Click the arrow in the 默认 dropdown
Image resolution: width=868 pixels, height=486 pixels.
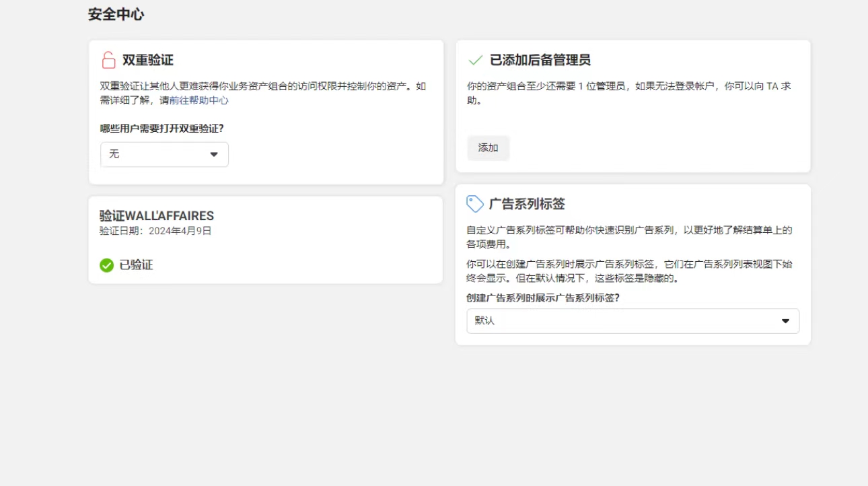pos(785,321)
